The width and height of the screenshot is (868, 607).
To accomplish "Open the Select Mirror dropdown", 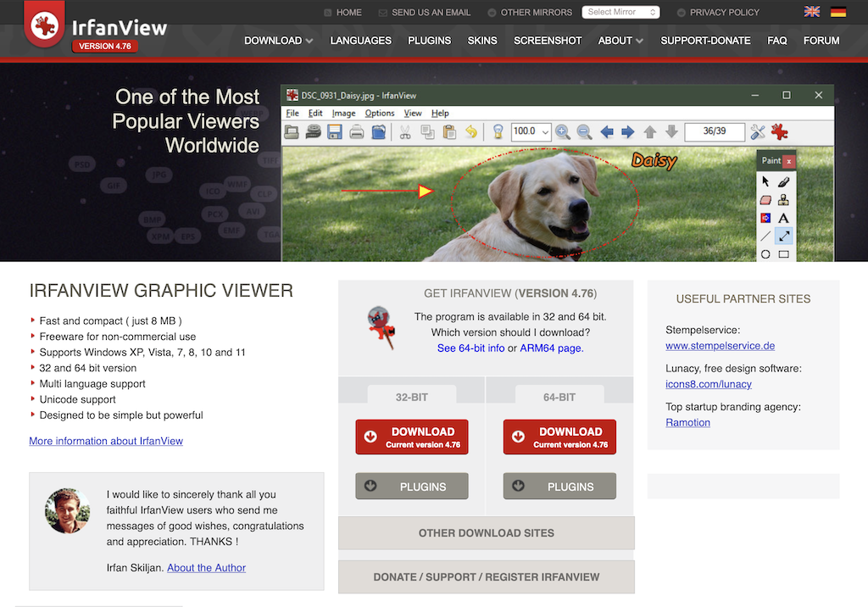I will [x=620, y=12].
